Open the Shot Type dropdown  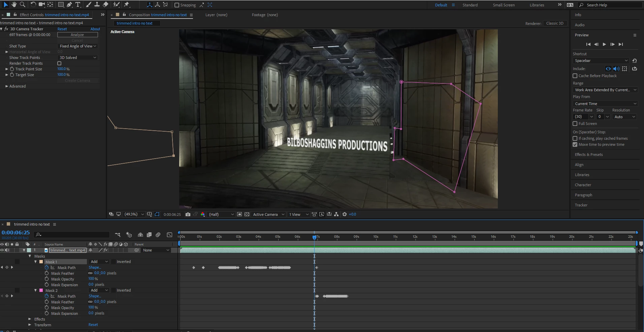click(78, 46)
